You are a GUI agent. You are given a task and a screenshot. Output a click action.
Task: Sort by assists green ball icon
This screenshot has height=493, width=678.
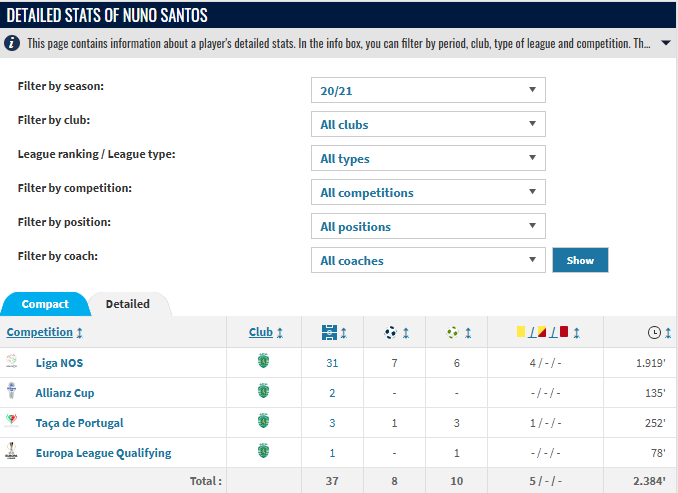point(453,333)
